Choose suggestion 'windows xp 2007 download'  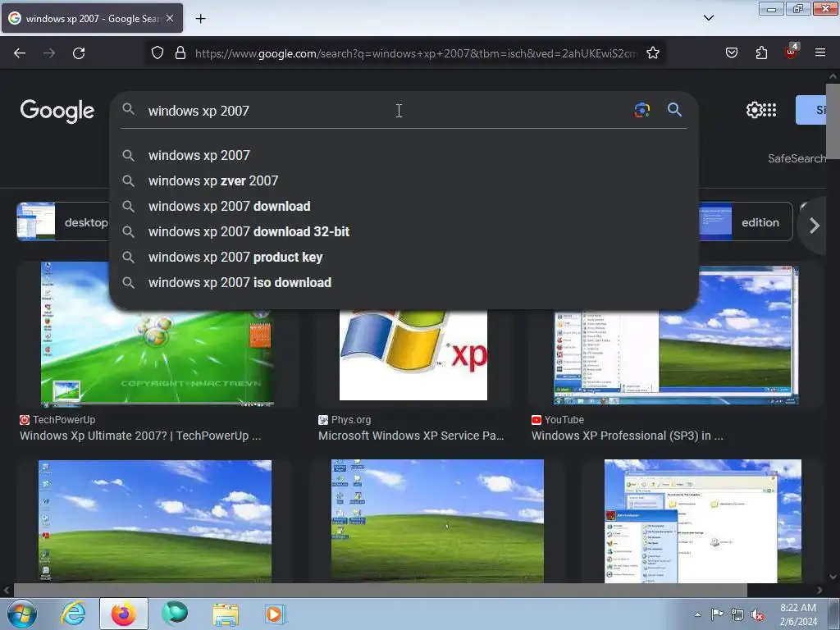(x=403, y=206)
